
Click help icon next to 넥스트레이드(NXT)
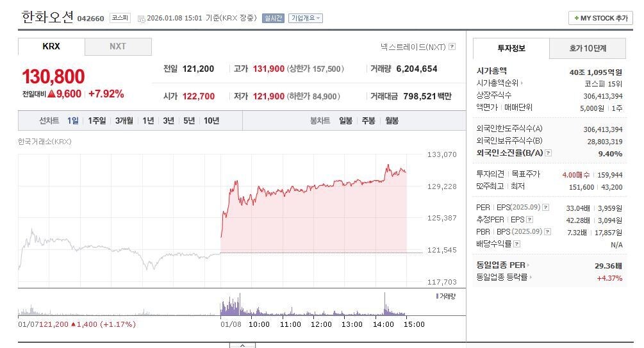(452, 46)
